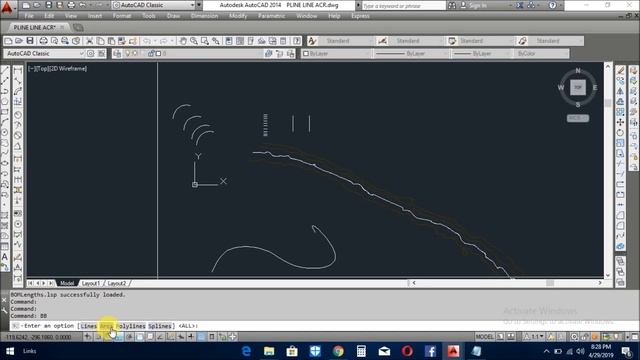Open the Multileader Style Standard dropdown

(557, 41)
